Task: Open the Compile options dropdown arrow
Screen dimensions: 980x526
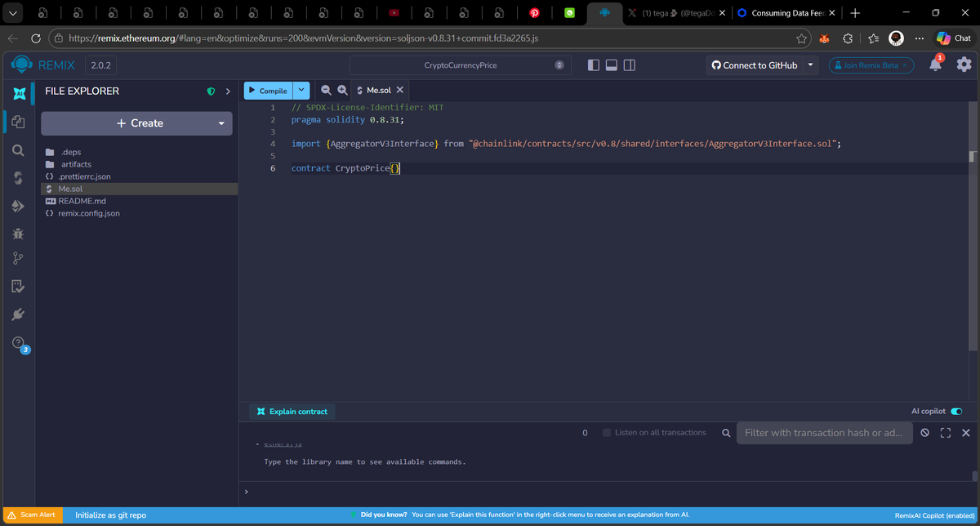Action: point(301,91)
